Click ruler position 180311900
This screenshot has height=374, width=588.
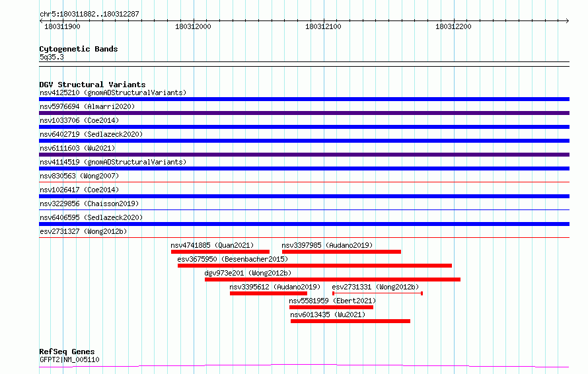click(62, 26)
